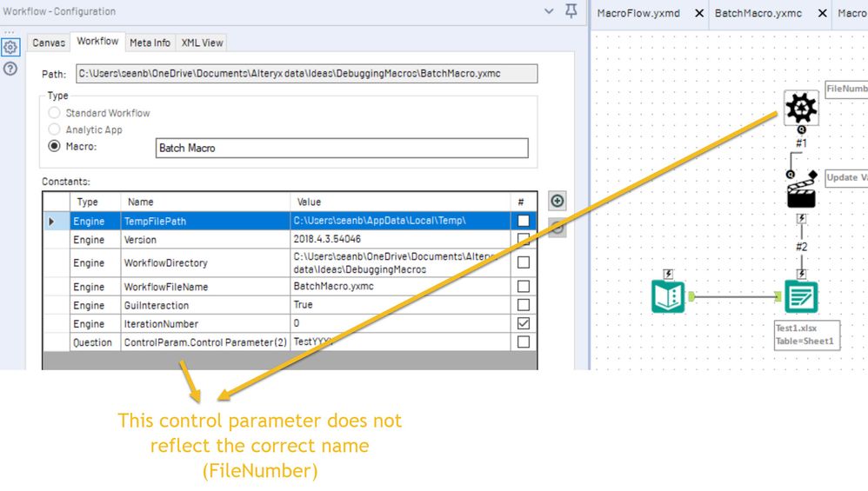Toggle the GuiInteraction numeric checkbox
The height and width of the screenshot is (491, 868).
pyautogui.click(x=523, y=305)
